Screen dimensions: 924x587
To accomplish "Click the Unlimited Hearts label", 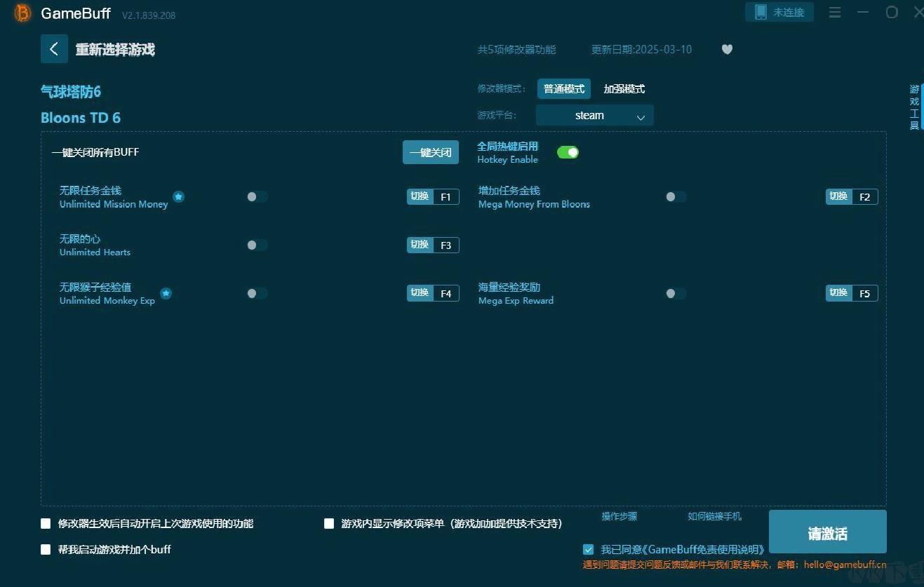I will 95,252.
